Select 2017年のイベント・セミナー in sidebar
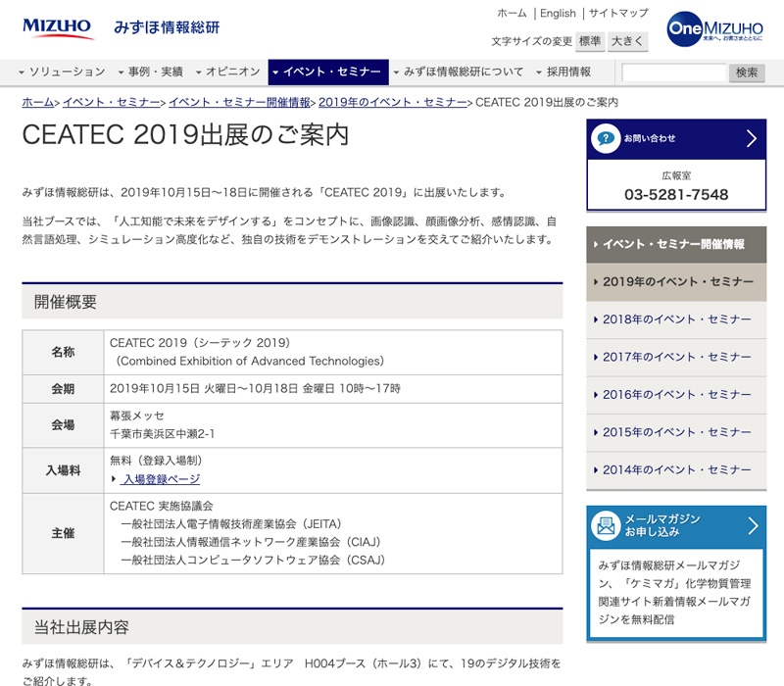The image size is (784, 686). click(x=676, y=357)
